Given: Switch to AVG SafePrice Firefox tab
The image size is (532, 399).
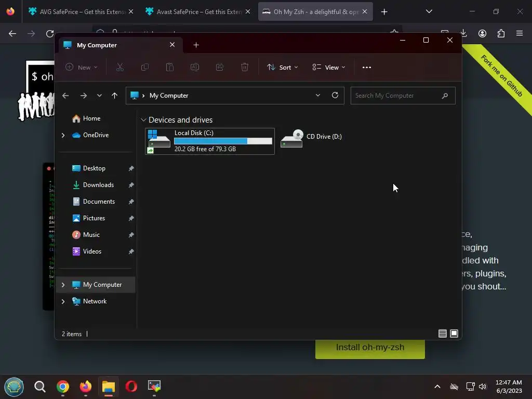Looking at the screenshot, I should coord(81,11).
